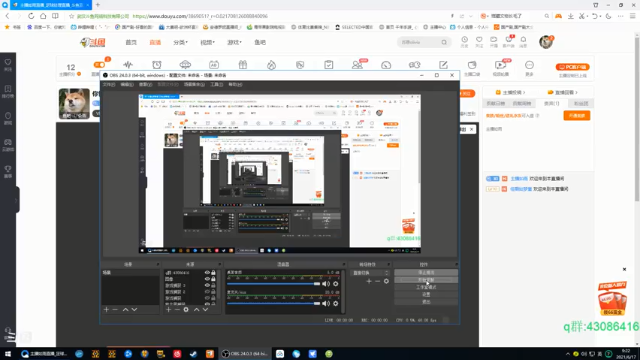
Task: Toggle lock of capture 3 source
Action: [213, 285]
